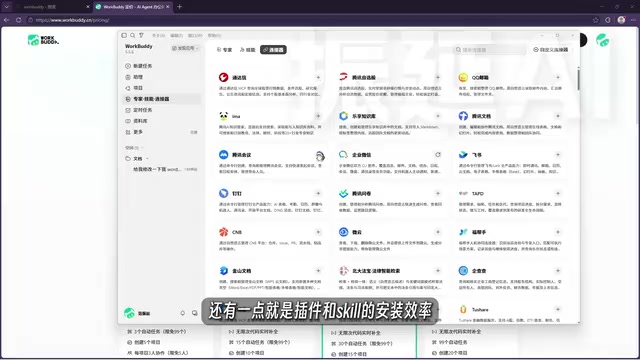This screenshot has height=360, width=640.
Task: Switch to the 专家 tab
Action: [x=224, y=50]
